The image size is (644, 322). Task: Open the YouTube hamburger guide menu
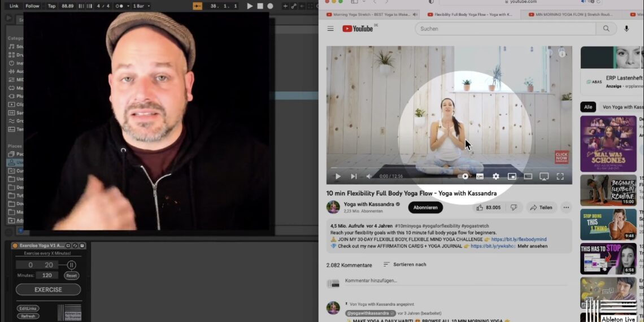click(330, 29)
